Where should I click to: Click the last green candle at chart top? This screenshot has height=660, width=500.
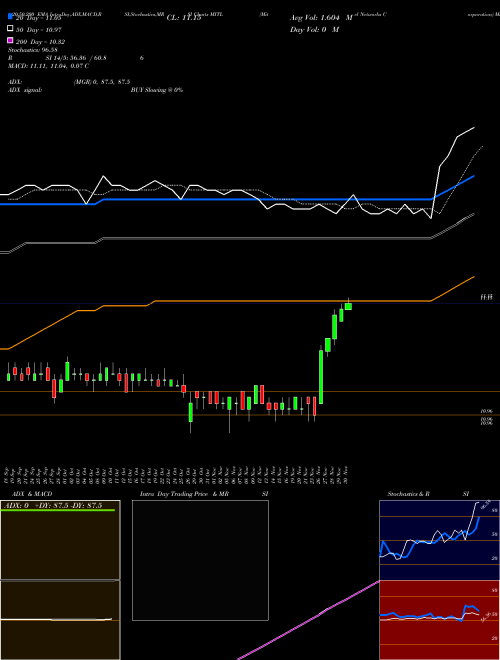(x=348, y=306)
